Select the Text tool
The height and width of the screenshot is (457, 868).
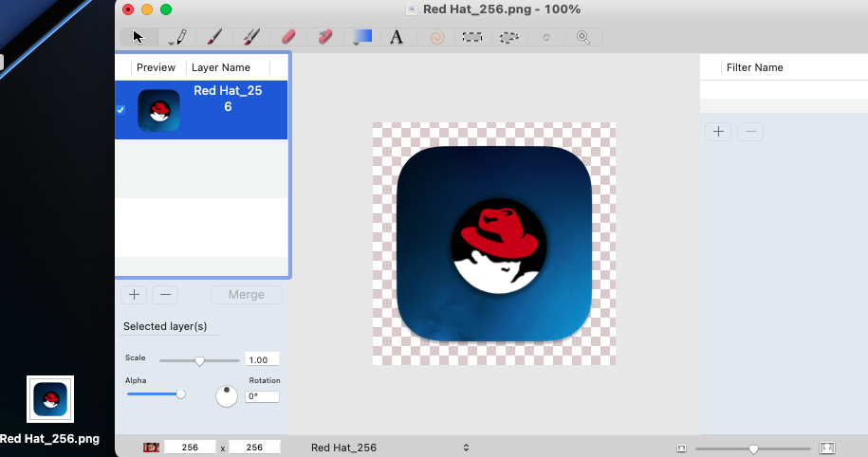coord(397,37)
